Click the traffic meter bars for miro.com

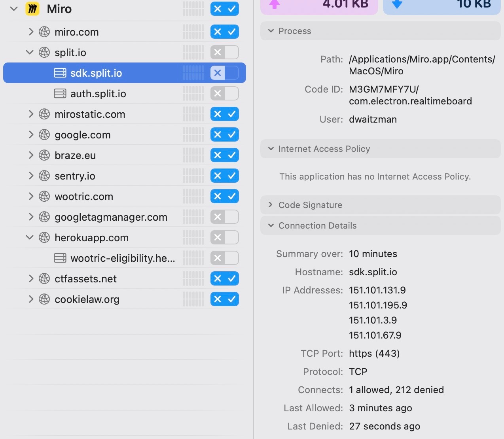coord(193,32)
